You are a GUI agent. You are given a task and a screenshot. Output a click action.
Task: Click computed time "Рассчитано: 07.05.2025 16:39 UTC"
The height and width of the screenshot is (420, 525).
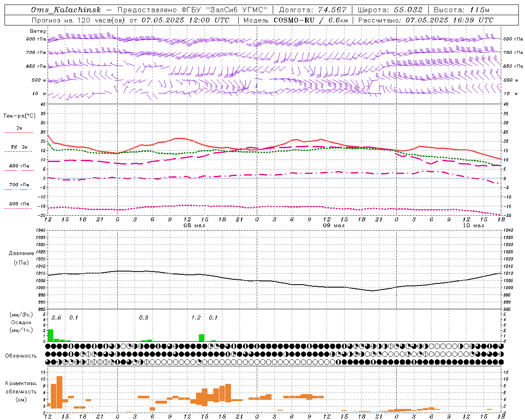[426, 20]
